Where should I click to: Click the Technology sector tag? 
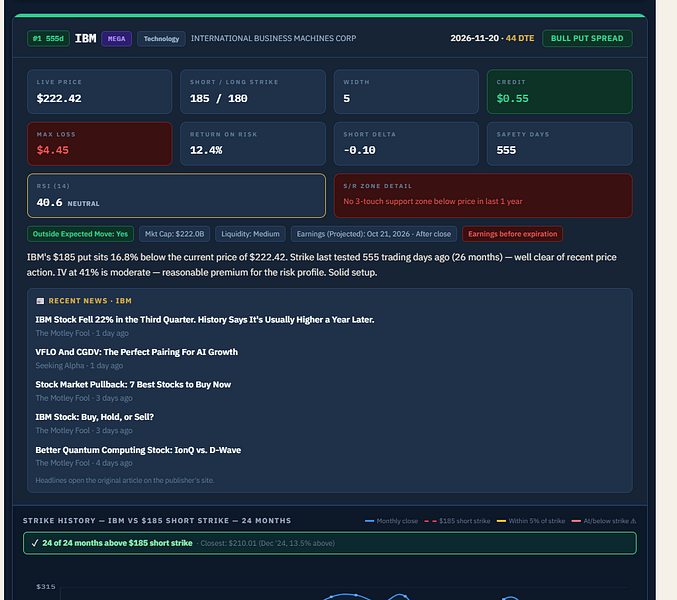[x=161, y=38]
